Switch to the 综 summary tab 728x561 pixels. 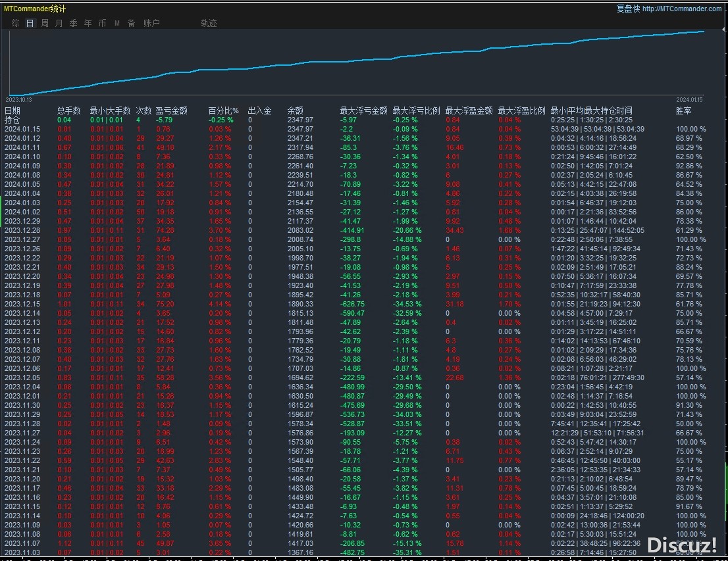pos(15,23)
